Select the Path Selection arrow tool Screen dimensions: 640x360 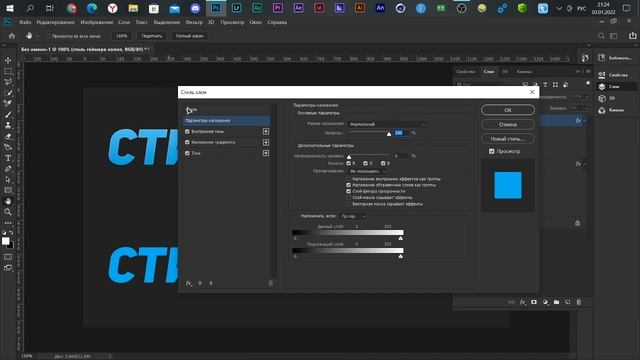coord(8,180)
